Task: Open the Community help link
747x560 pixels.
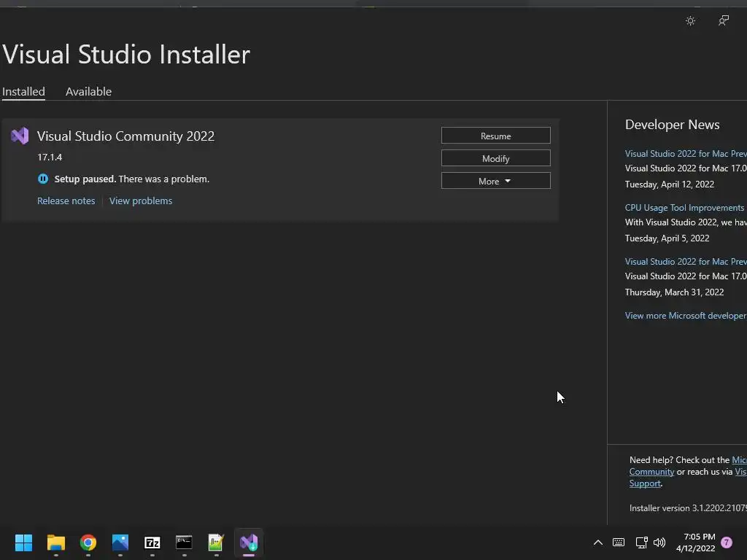Action: (651, 472)
